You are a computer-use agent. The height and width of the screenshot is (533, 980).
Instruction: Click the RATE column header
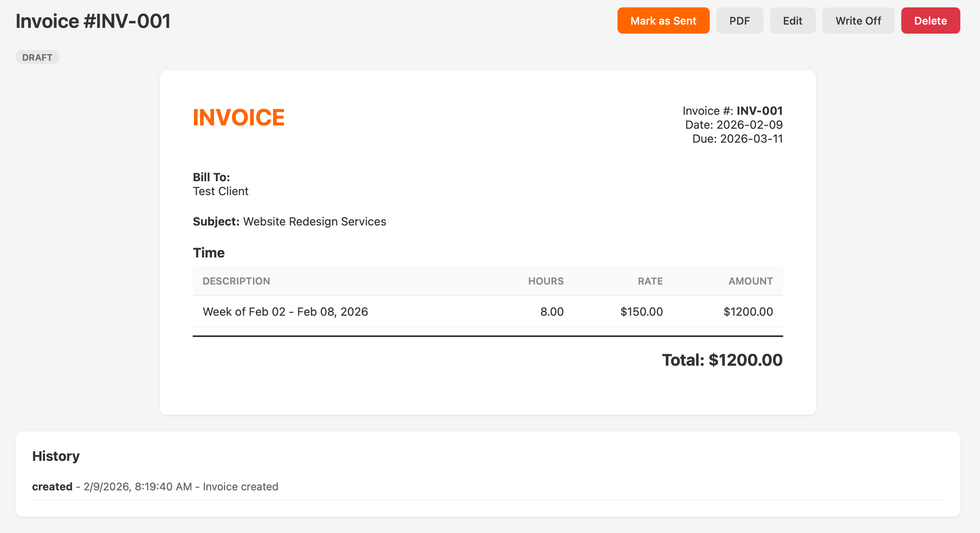coord(650,281)
